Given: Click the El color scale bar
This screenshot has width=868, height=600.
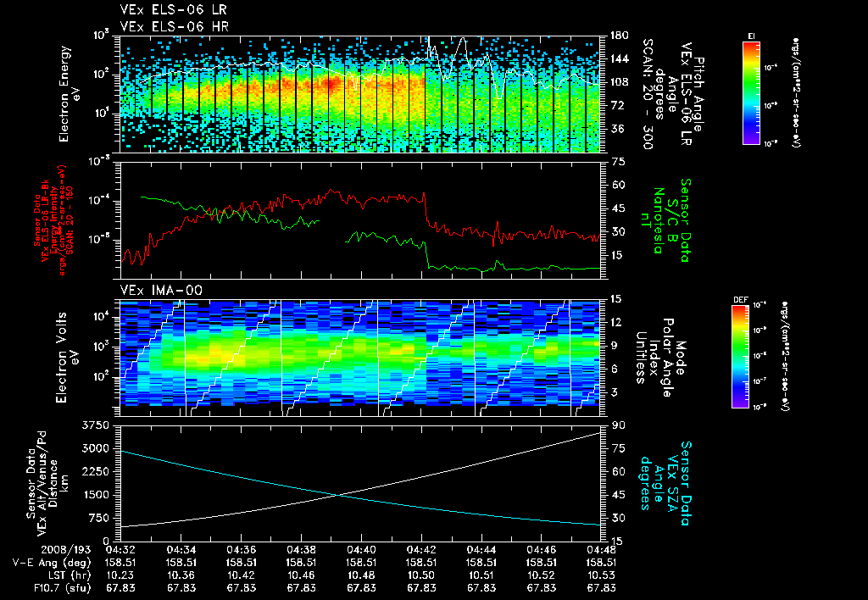Looking at the screenshot, I should pyautogui.click(x=751, y=93).
